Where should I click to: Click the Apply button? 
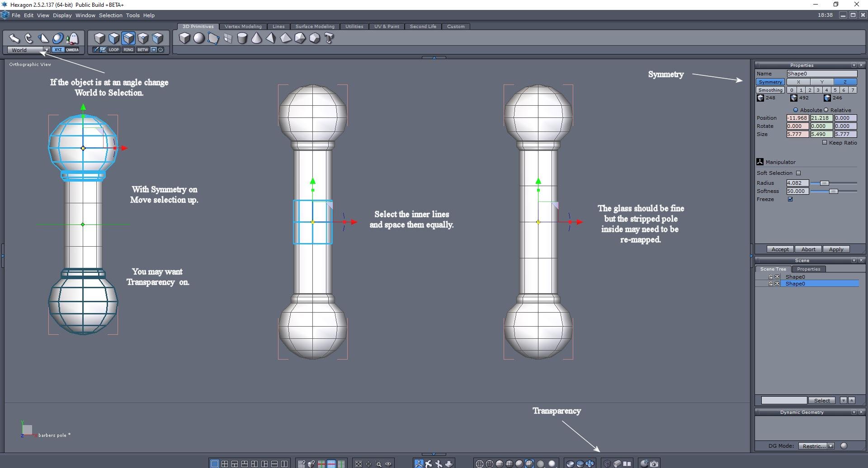click(836, 249)
